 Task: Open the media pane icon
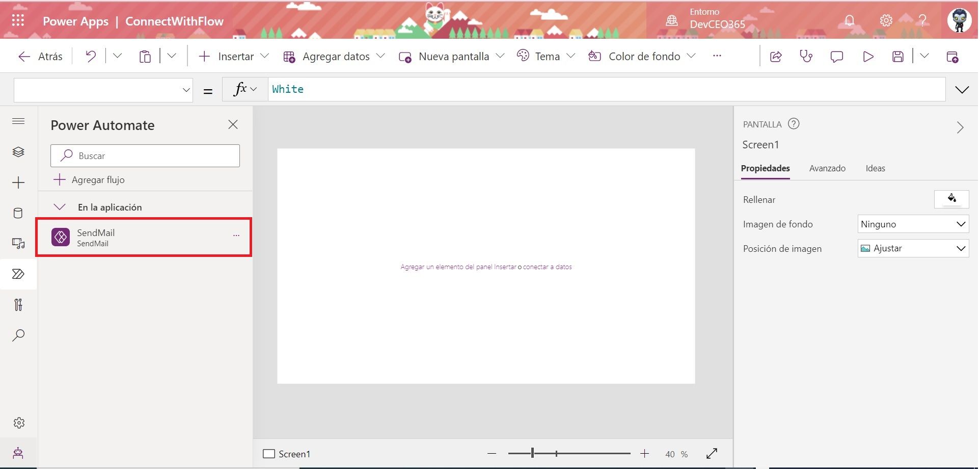coord(18,244)
